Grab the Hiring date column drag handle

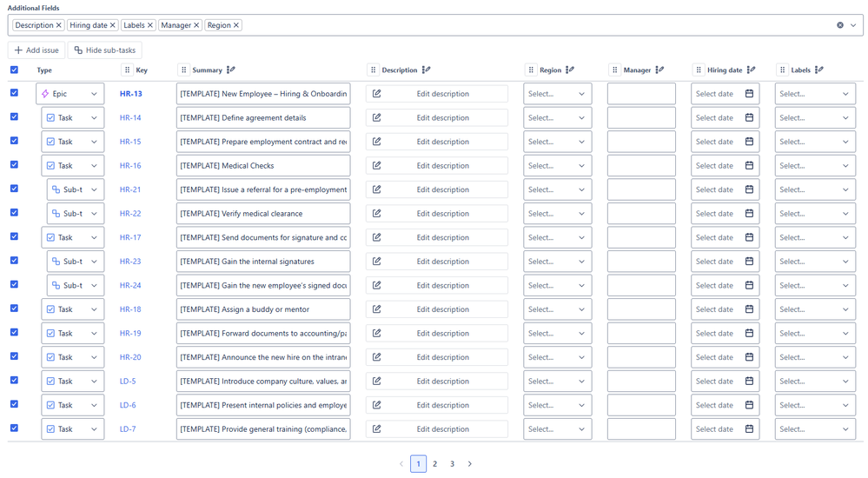699,70
